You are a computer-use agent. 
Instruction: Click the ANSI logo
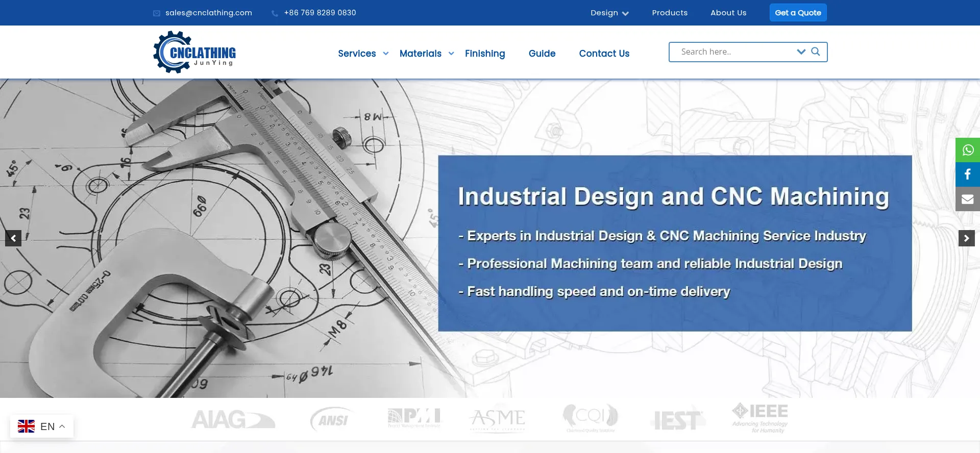[x=333, y=419]
